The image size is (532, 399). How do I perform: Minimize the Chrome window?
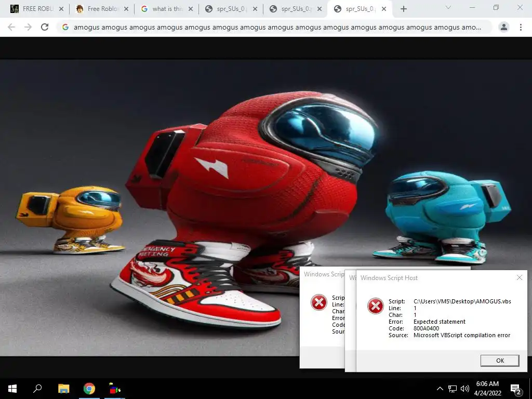pos(472,7)
